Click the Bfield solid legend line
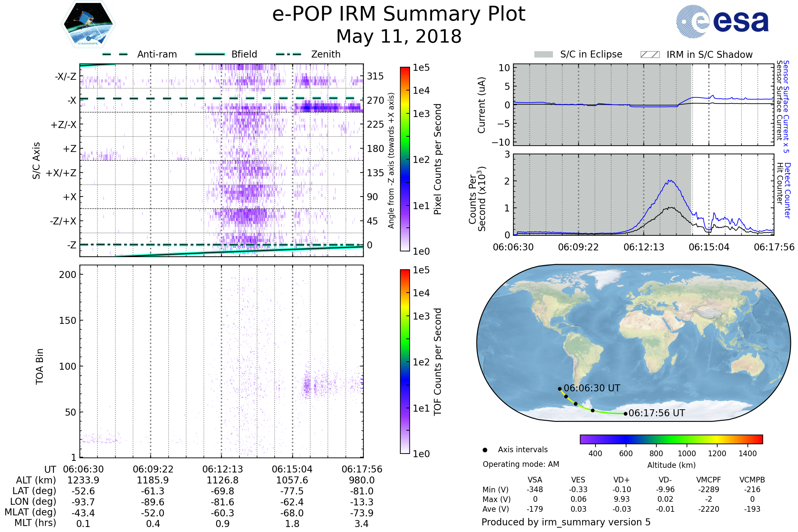This screenshot has height=532, width=798. point(210,54)
